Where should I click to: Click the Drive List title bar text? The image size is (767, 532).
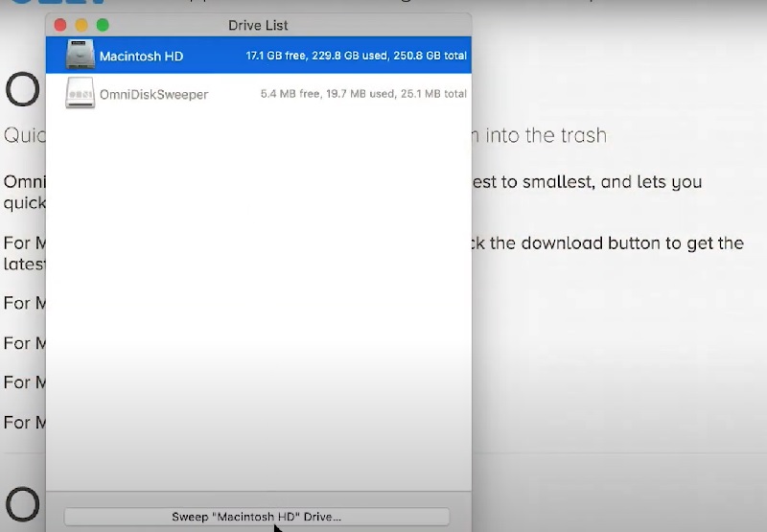pyautogui.click(x=258, y=25)
